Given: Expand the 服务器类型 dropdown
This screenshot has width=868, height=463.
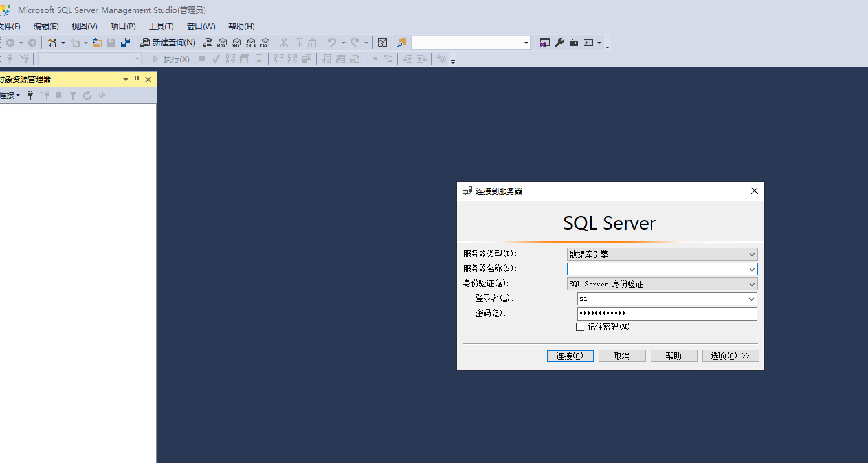Looking at the screenshot, I should pyautogui.click(x=751, y=254).
